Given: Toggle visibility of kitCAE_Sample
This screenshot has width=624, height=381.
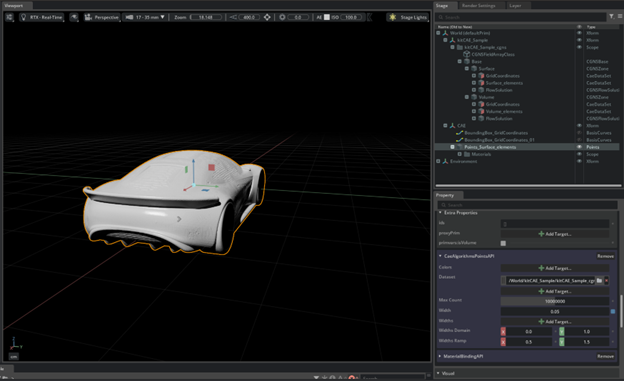Looking at the screenshot, I should pyautogui.click(x=579, y=40).
